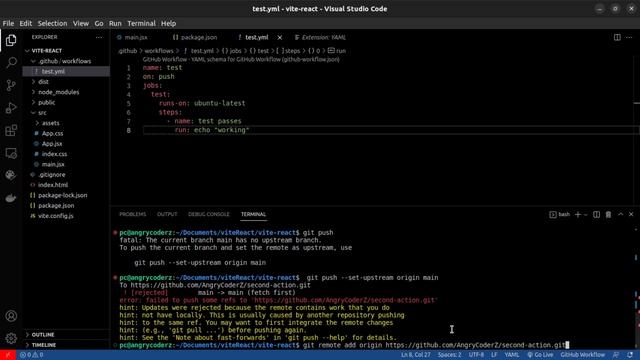Image resolution: width=640 pixels, height=360 pixels.
Task: Close the terminal panel
Action: [631, 214]
